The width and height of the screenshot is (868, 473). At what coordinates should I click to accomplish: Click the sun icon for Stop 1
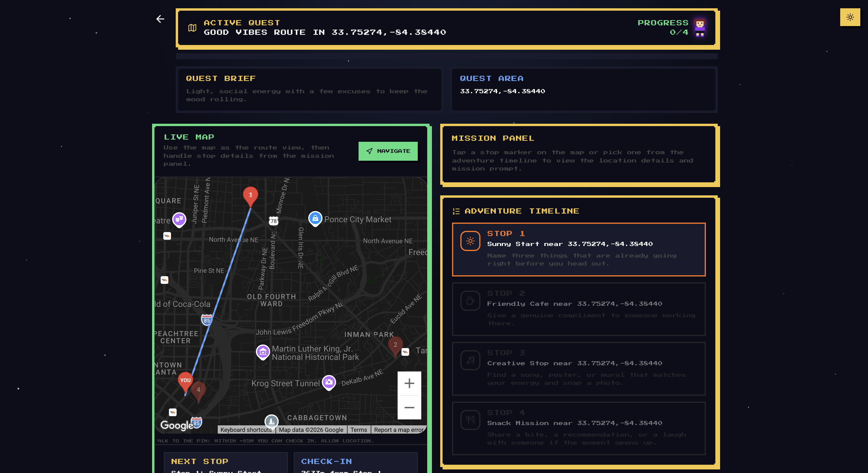pyautogui.click(x=470, y=241)
